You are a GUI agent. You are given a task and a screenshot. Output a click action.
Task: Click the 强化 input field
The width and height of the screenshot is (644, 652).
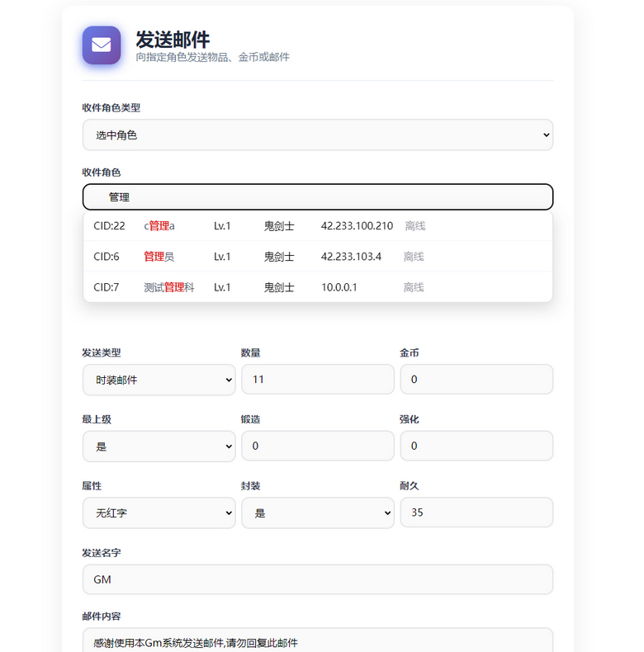tap(476, 446)
